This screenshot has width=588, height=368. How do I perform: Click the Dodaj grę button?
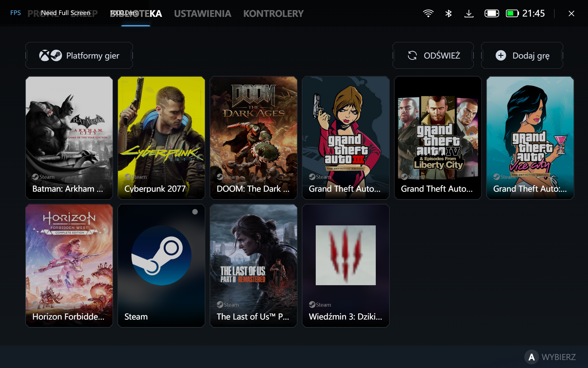(x=522, y=56)
